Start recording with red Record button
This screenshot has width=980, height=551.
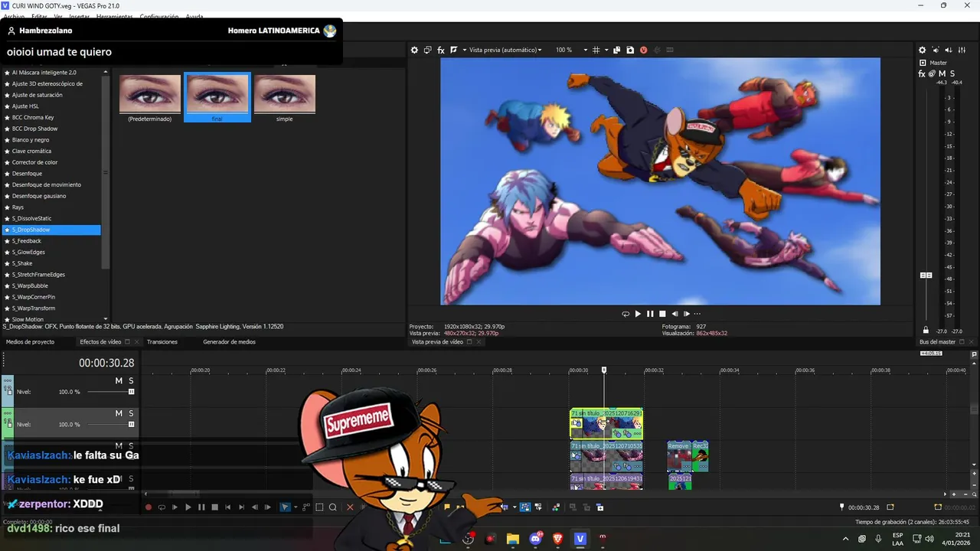[x=149, y=507]
